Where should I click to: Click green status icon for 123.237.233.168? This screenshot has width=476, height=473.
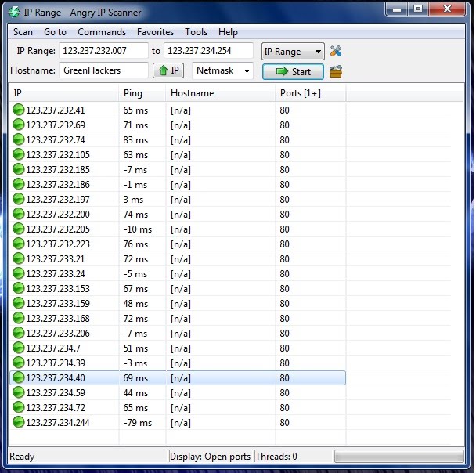click(x=19, y=318)
